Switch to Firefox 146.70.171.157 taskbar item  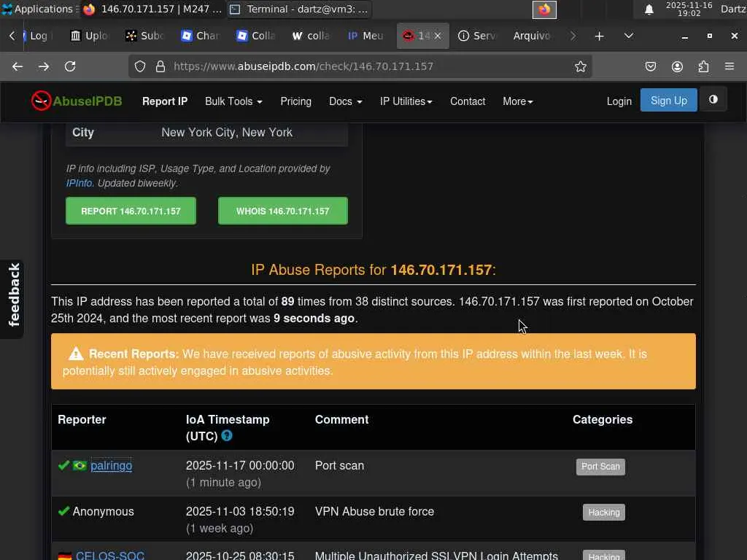[152, 9]
